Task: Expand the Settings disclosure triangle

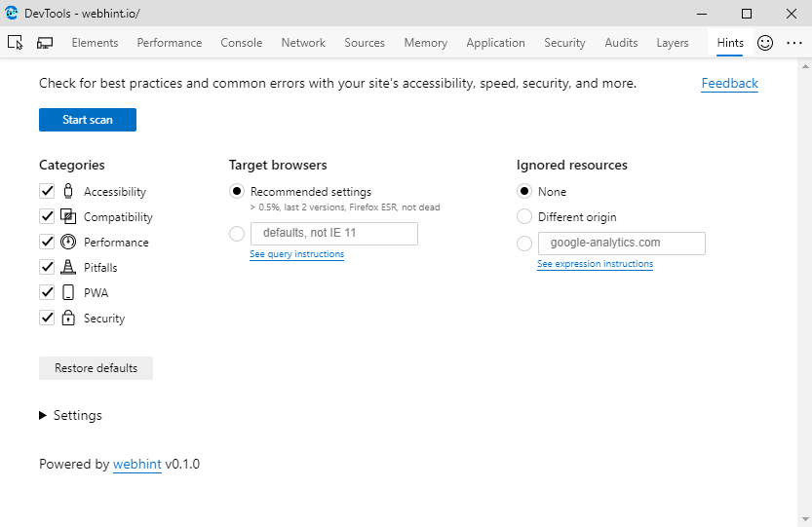Action: pyautogui.click(x=43, y=415)
